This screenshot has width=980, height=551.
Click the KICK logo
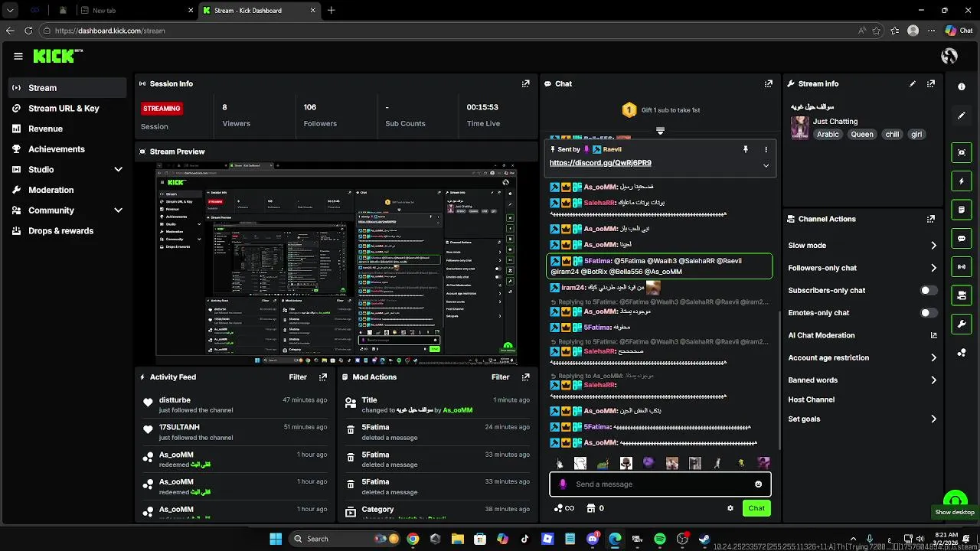(x=57, y=56)
